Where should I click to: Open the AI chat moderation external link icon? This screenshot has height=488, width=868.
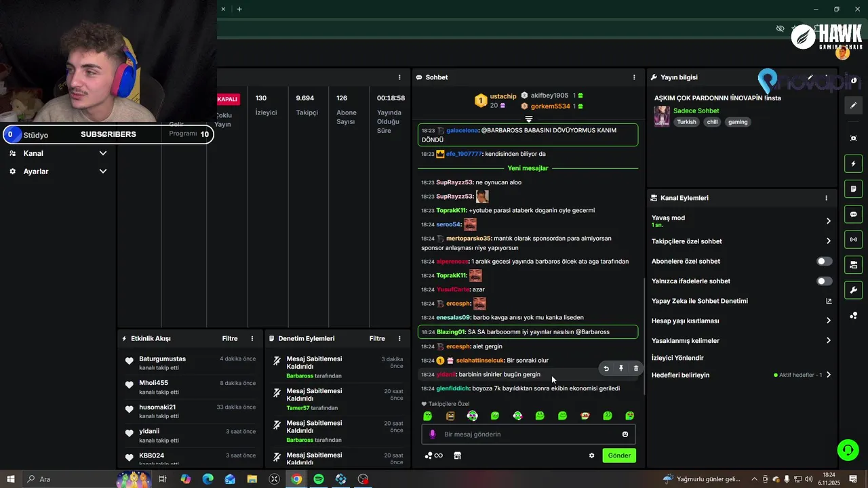(828, 301)
